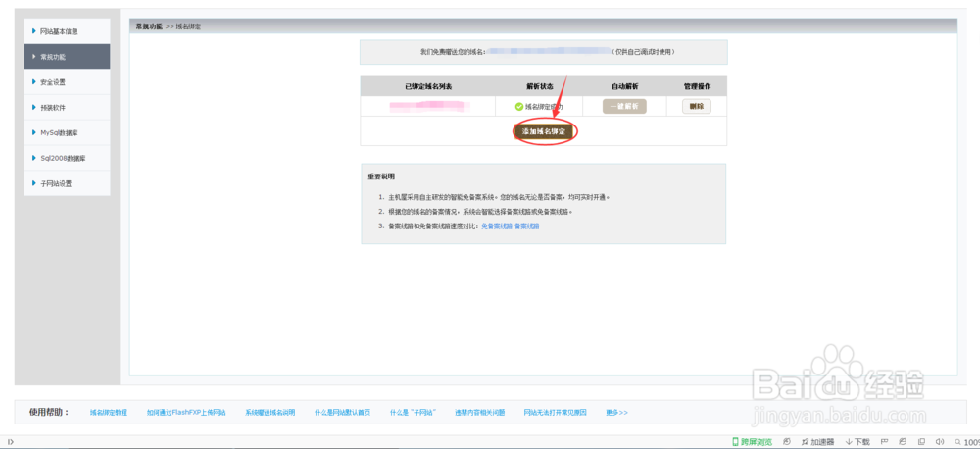Open 什么是网站默认首页 help link
Screen dimensions: 980x449
[x=342, y=413]
